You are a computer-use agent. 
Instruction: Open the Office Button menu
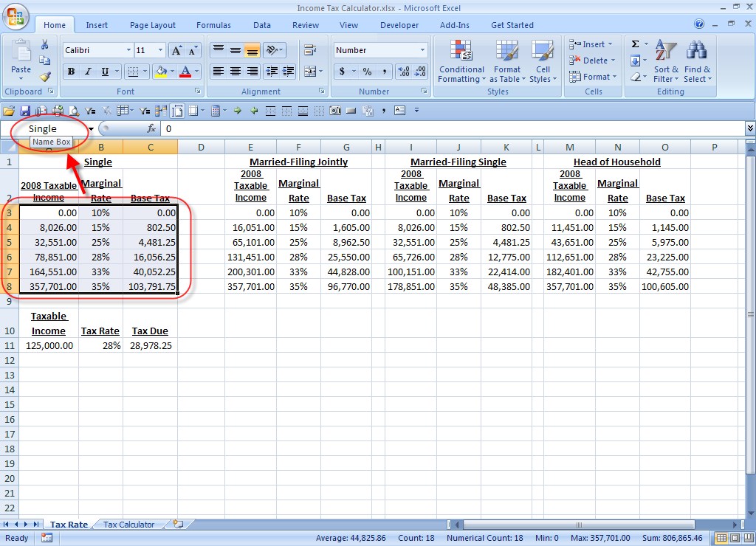pos(15,15)
